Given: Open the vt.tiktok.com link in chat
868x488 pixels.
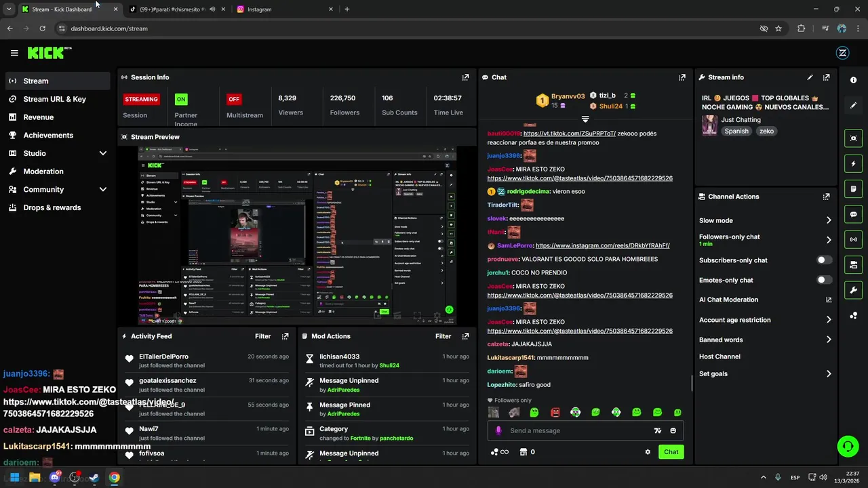Looking at the screenshot, I should pyautogui.click(x=570, y=134).
